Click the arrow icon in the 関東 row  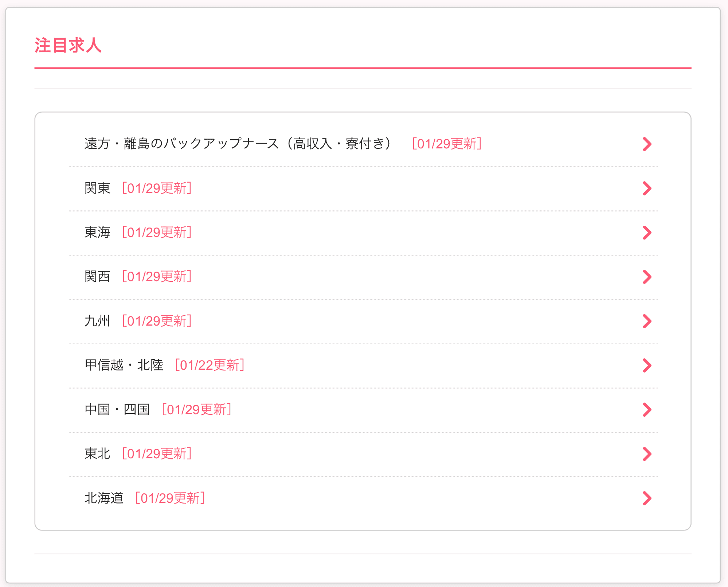[x=647, y=188]
